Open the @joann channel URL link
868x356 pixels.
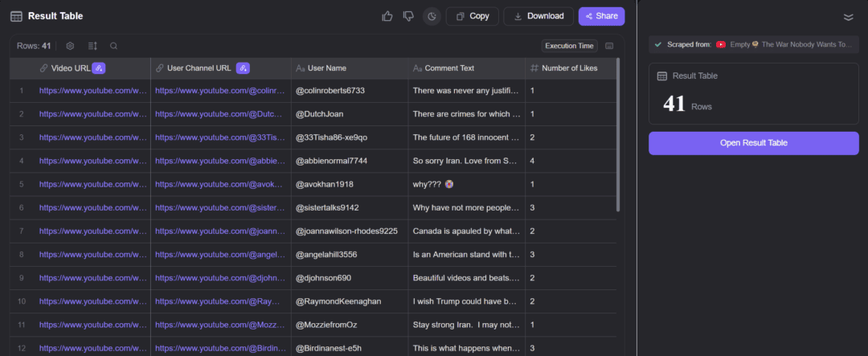tap(219, 231)
